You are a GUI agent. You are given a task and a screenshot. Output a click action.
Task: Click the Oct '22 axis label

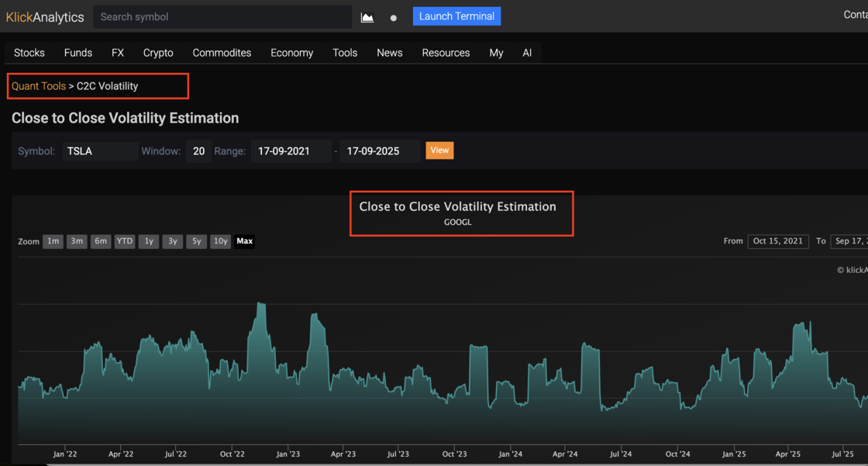click(x=232, y=454)
